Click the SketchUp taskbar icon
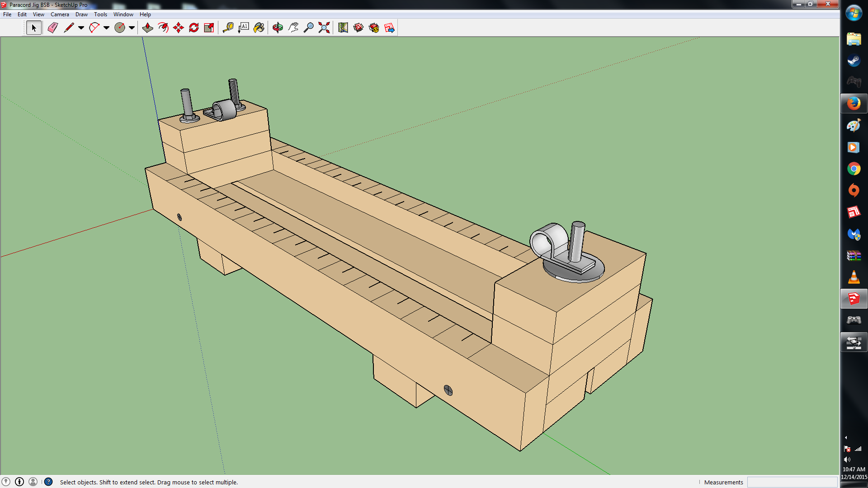Screen dimensions: 868x488 click(x=854, y=299)
